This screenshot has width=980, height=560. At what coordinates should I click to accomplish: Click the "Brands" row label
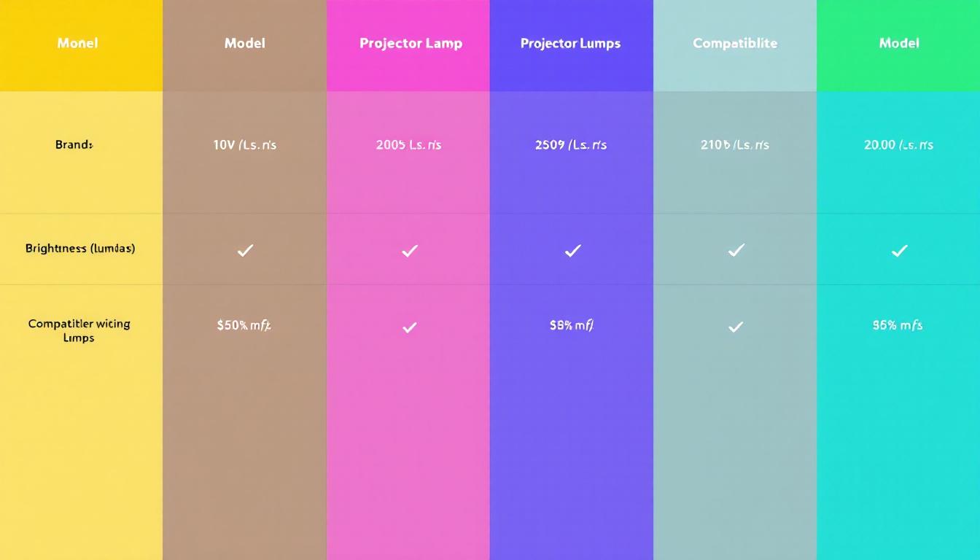point(74,144)
